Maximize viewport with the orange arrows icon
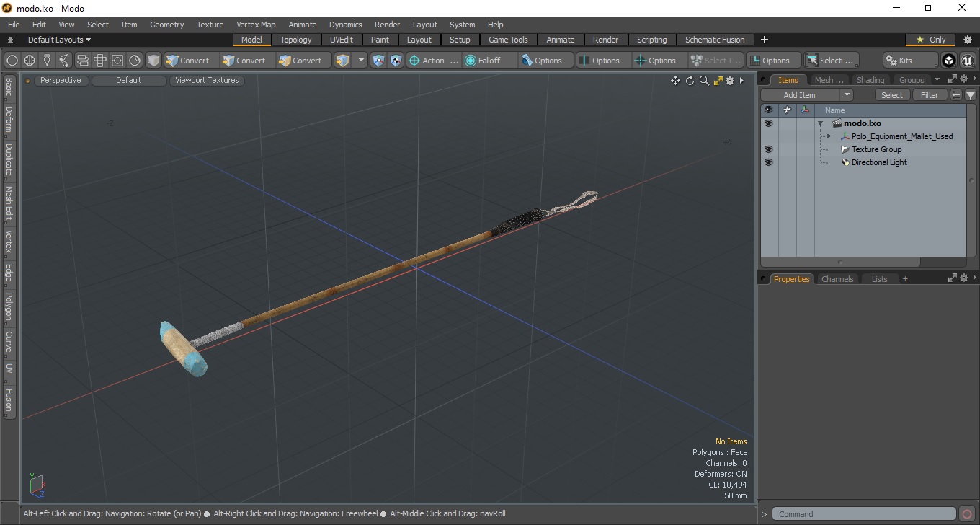 click(x=718, y=81)
